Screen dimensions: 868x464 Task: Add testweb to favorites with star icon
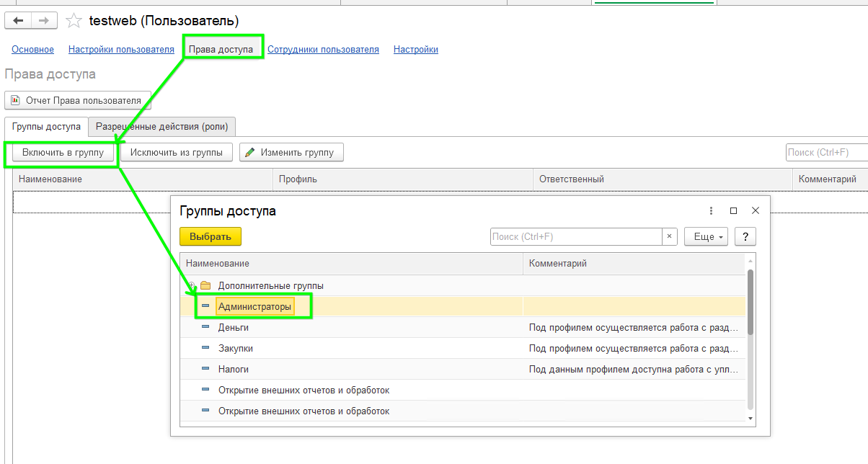coord(74,21)
